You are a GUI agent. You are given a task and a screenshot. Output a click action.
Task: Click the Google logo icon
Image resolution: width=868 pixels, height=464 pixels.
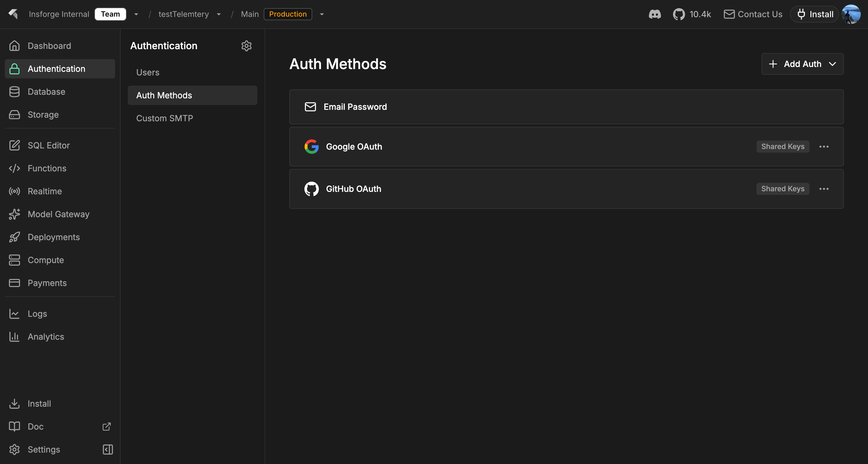[312, 147]
